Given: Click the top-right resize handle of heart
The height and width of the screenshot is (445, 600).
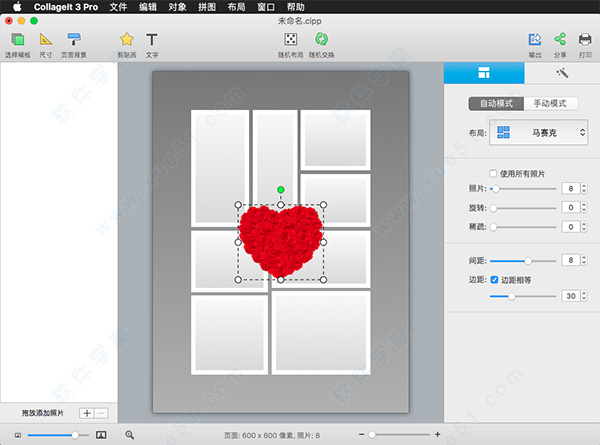Looking at the screenshot, I should click(x=323, y=205).
